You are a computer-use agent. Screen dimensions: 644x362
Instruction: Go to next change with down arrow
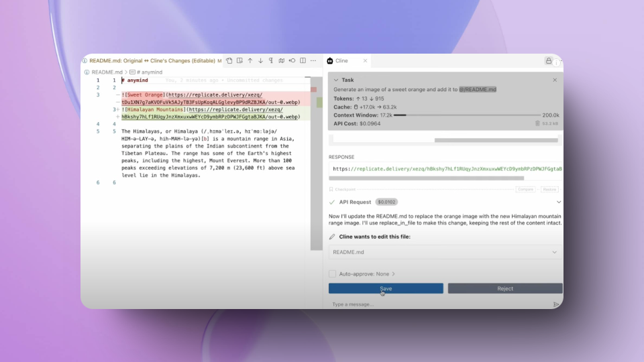[260, 60]
